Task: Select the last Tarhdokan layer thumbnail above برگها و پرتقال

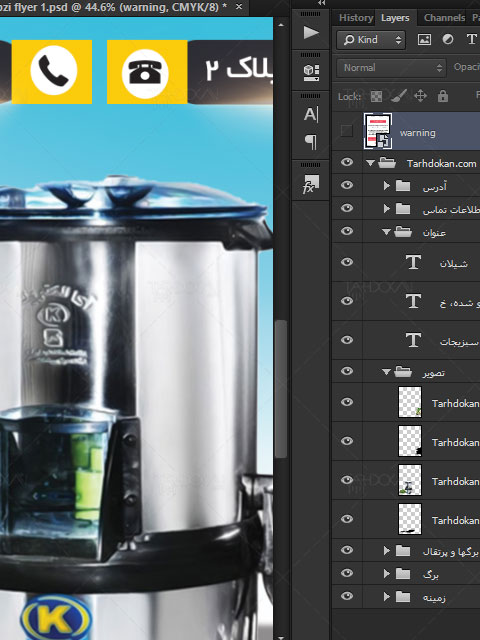Action: 409,519
